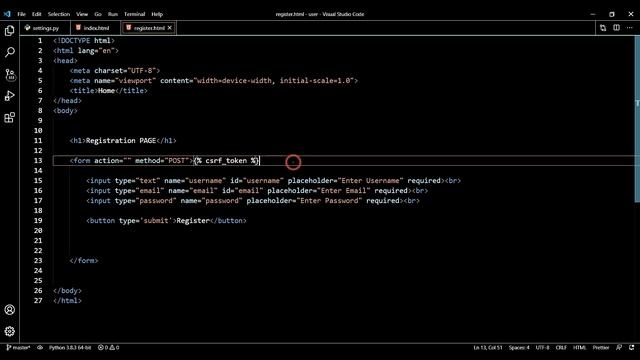This screenshot has width=640, height=360.
Task: Click the closing </body> tag on line 26
Action: pos(67,291)
